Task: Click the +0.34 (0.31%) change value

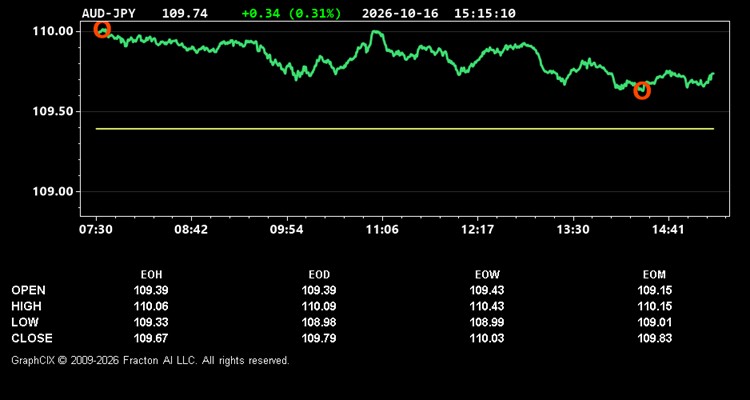Action: tap(291, 13)
